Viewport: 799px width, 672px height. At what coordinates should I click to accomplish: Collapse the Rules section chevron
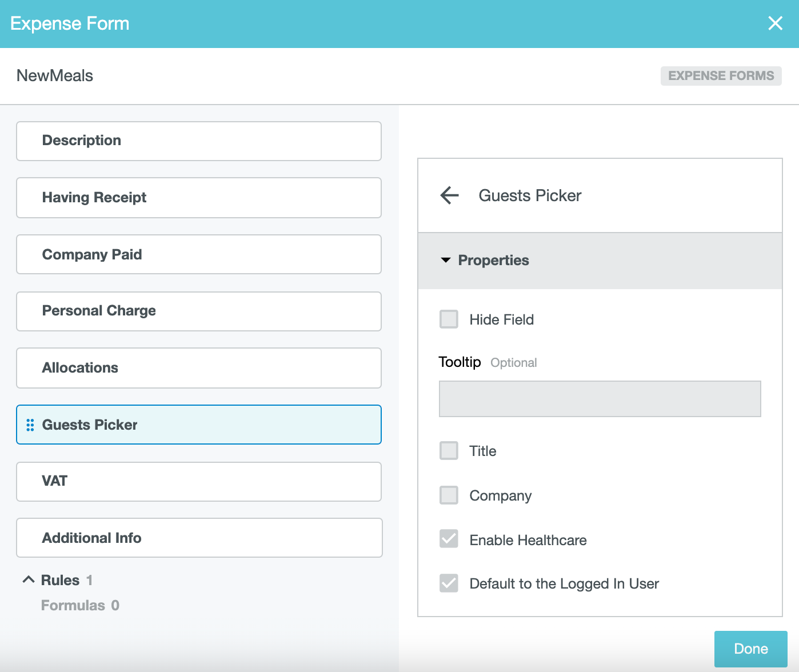point(29,580)
